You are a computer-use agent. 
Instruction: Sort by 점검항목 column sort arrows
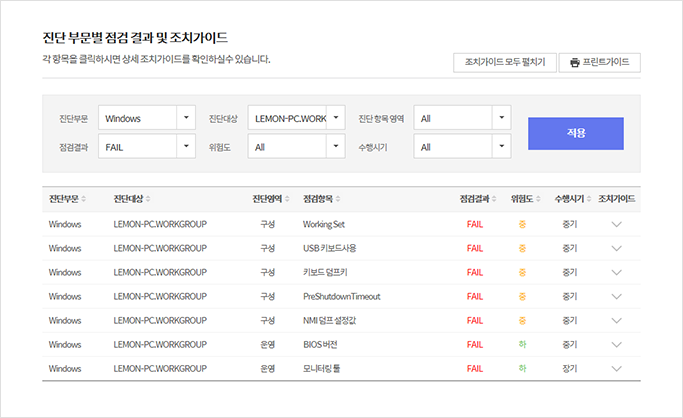338,199
